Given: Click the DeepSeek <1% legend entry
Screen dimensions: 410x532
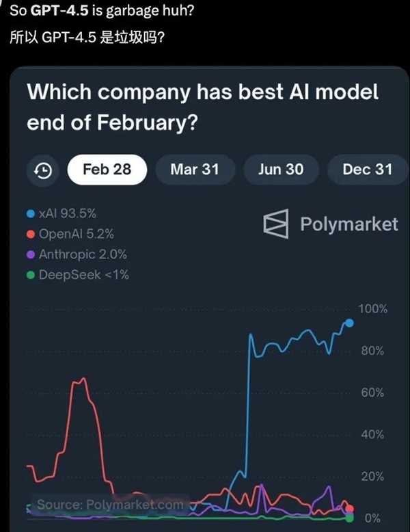Looking at the screenshot, I should click(x=83, y=275).
